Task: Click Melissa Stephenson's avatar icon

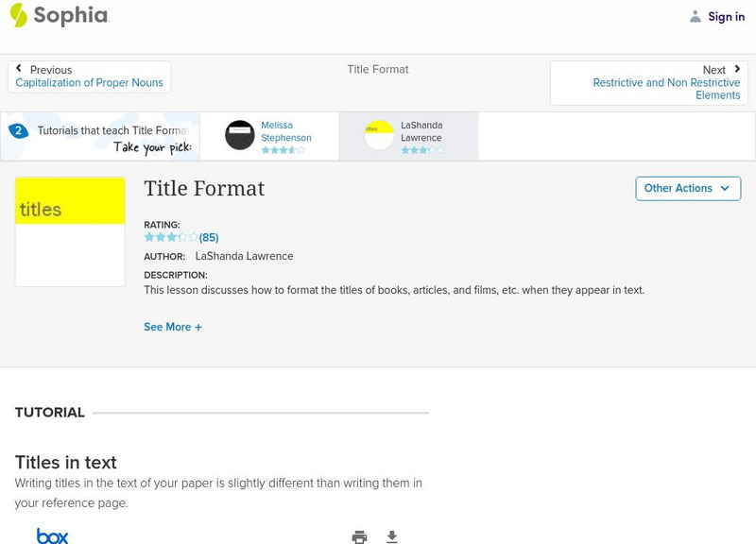Action: click(x=240, y=136)
